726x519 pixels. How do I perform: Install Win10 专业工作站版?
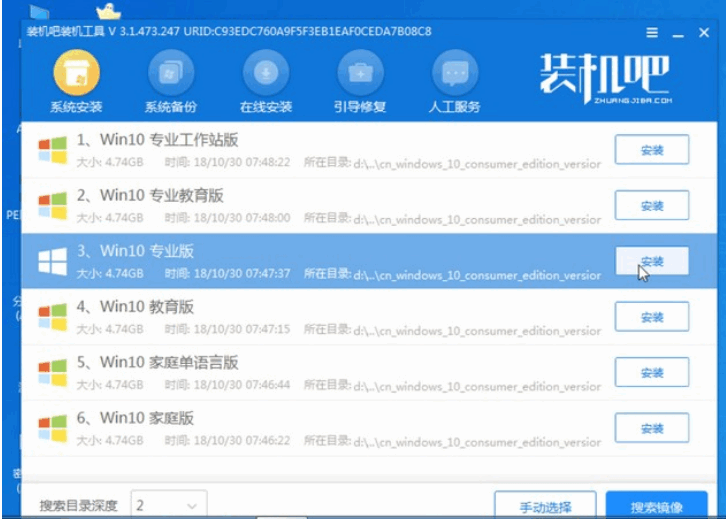(x=652, y=150)
